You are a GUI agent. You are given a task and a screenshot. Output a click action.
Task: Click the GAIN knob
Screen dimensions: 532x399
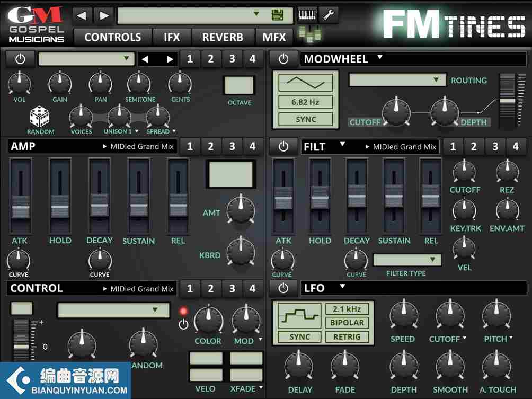(60, 83)
